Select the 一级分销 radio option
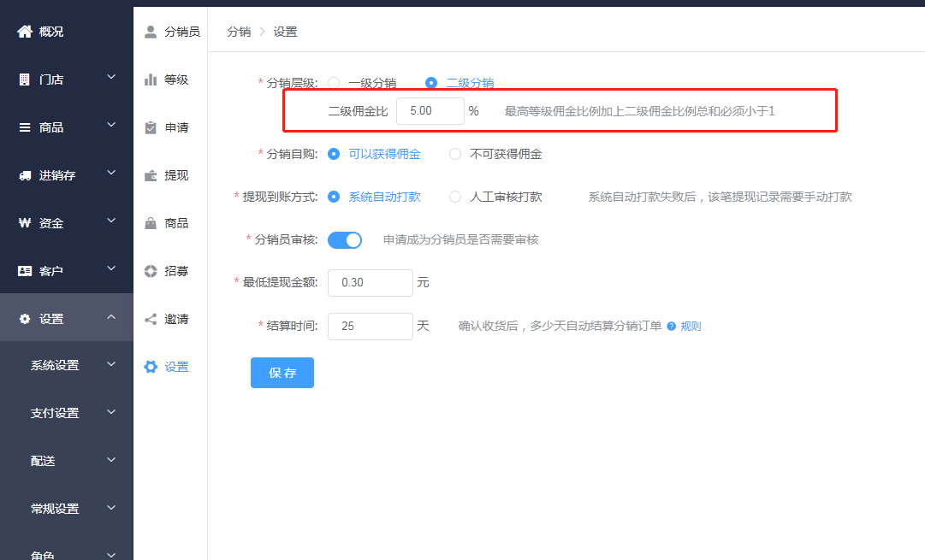The width and height of the screenshot is (925, 560). [334, 83]
